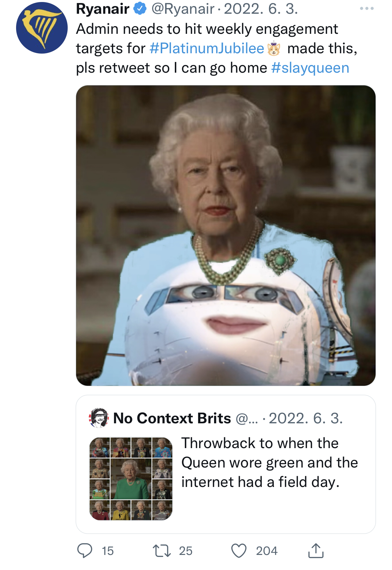Open the #PlatinumJubilee hashtag link

207,48
